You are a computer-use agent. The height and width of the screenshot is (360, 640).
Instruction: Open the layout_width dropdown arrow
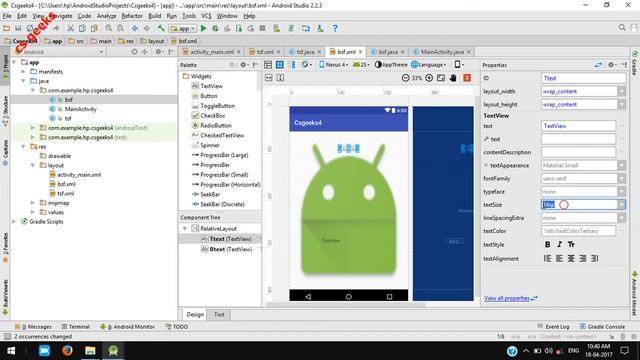pos(621,91)
